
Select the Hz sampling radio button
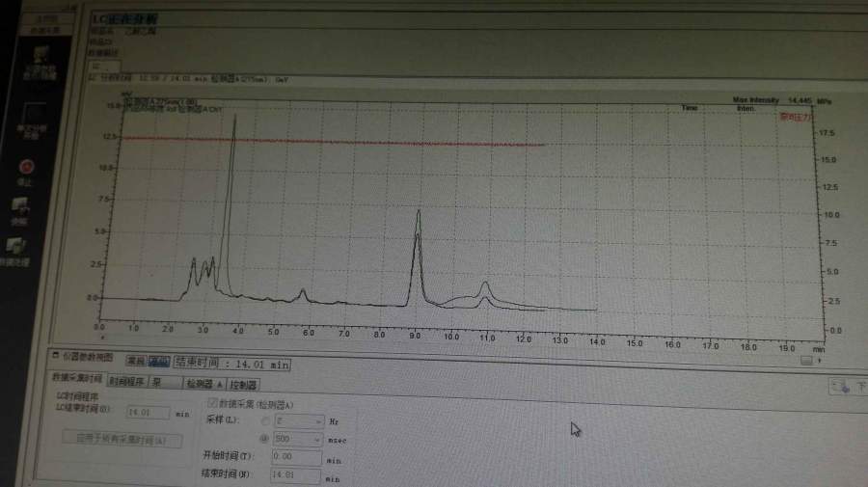[265, 421]
